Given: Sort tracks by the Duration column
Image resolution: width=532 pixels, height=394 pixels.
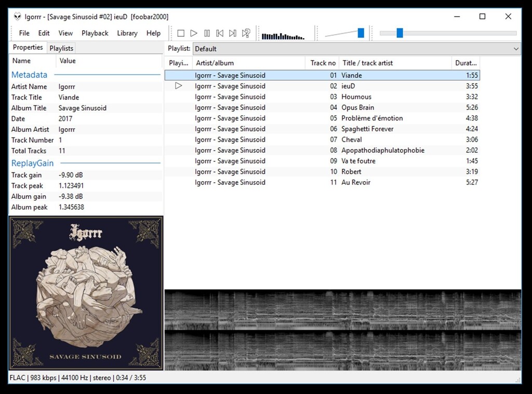Looking at the screenshot, I should click(x=465, y=63).
